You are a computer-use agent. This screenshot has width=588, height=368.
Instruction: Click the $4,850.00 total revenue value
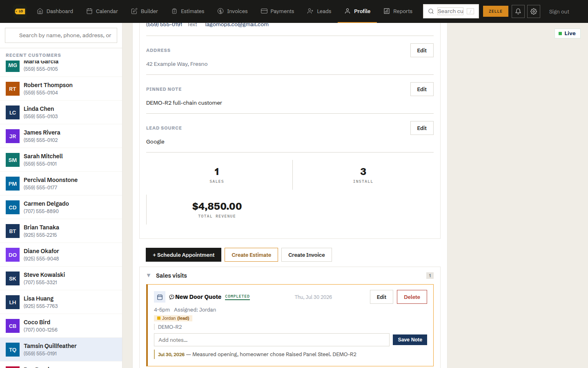click(x=217, y=206)
